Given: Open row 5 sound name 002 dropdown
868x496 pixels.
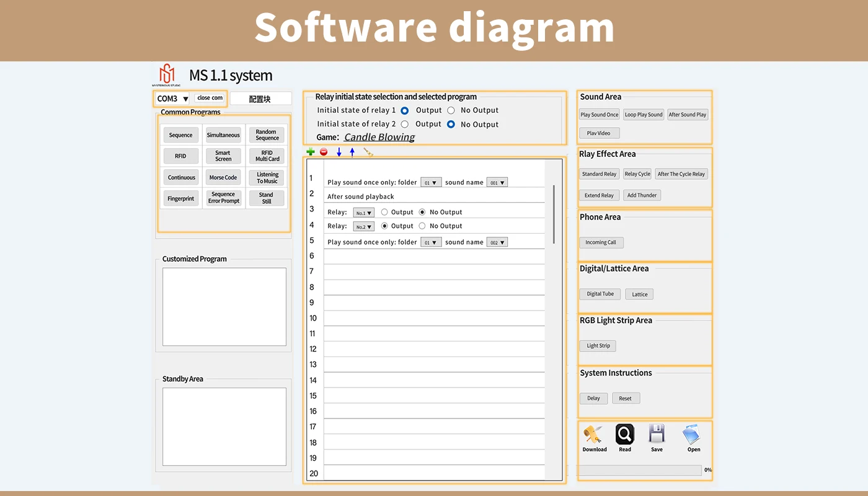Looking at the screenshot, I should tap(497, 242).
